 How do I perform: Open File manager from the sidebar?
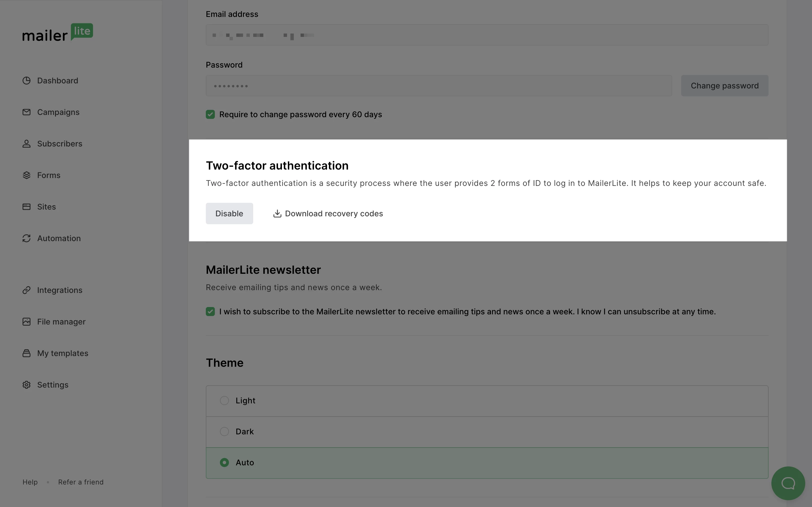tap(61, 322)
